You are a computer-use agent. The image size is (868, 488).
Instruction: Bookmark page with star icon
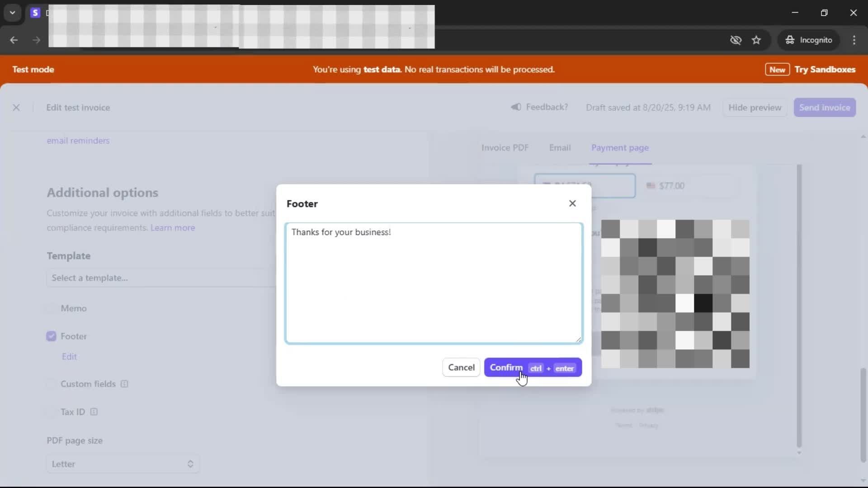click(756, 40)
